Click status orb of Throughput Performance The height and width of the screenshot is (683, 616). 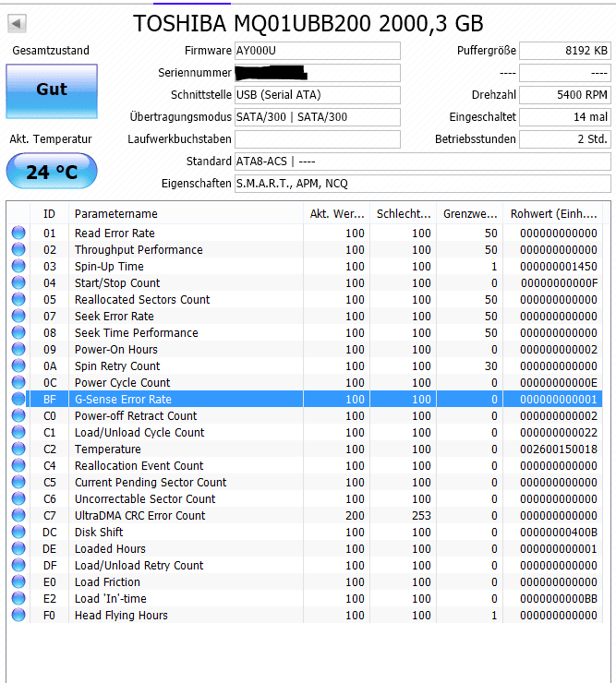click(x=18, y=249)
